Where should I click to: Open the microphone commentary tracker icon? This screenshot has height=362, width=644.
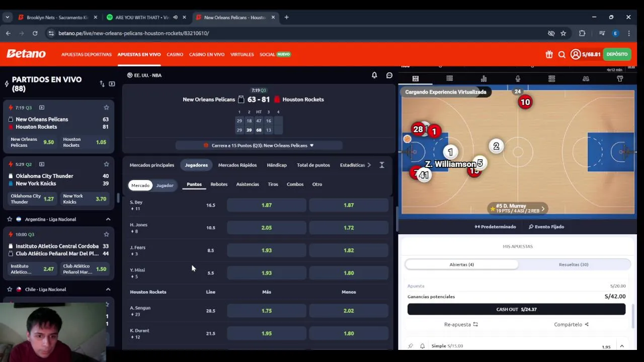[x=518, y=78]
